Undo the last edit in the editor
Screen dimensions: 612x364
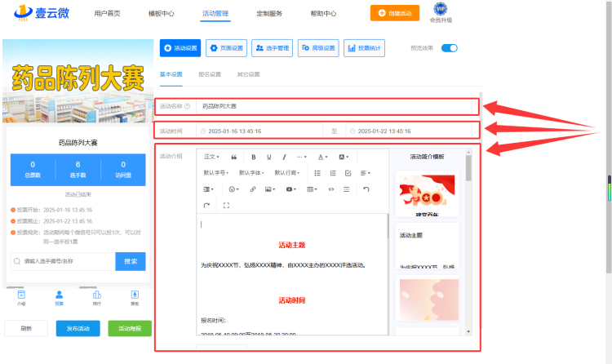pyautogui.click(x=366, y=189)
